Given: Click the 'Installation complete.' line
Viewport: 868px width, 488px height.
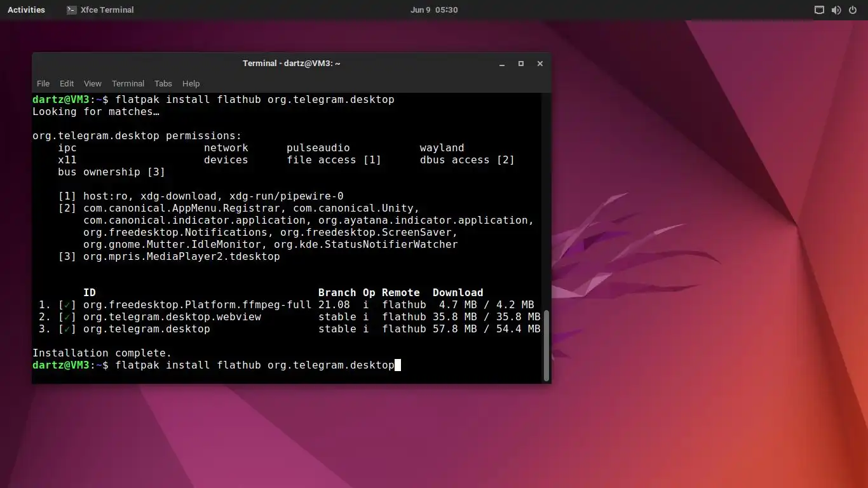Looking at the screenshot, I should (x=102, y=353).
